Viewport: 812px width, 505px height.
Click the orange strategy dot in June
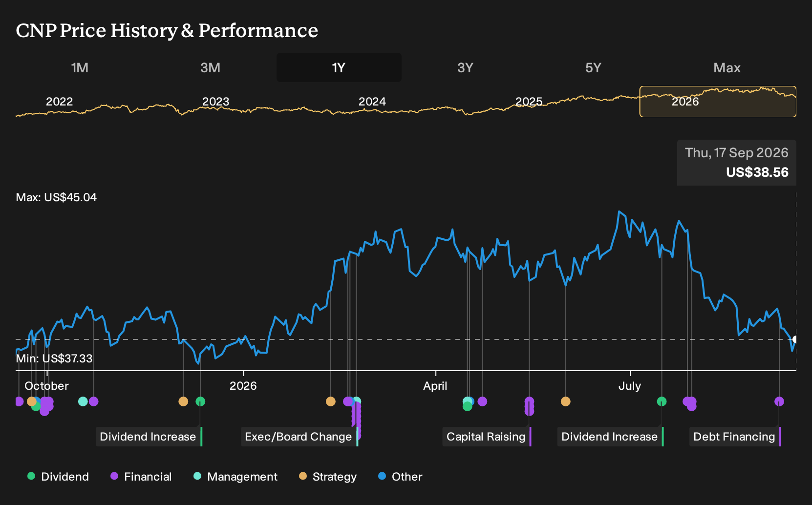tap(566, 401)
